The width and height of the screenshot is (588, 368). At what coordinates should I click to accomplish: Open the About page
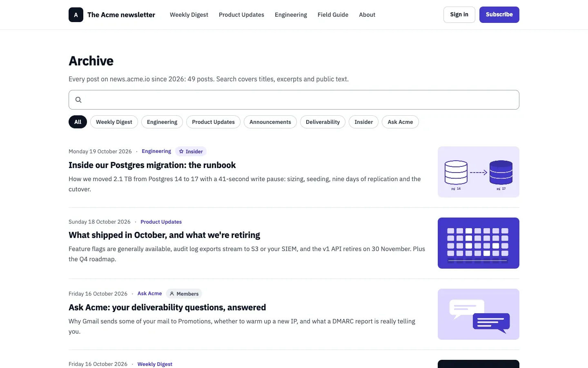pyautogui.click(x=367, y=15)
